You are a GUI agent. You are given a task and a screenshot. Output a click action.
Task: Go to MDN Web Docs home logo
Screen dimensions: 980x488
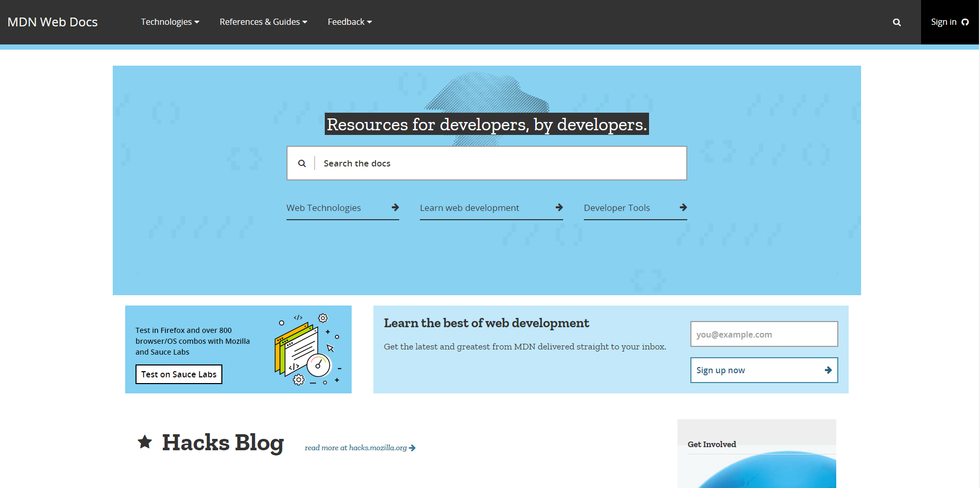click(x=53, y=22)
